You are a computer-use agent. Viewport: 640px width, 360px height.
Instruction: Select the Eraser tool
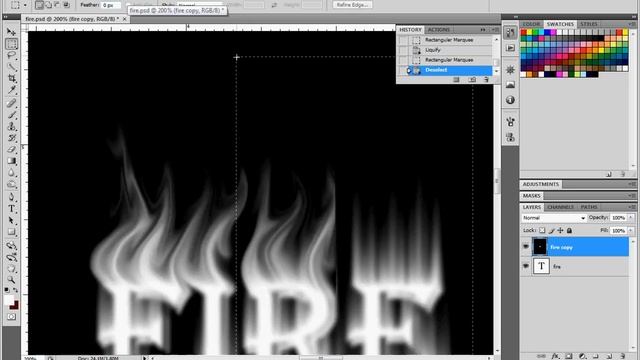click(11, 149)
